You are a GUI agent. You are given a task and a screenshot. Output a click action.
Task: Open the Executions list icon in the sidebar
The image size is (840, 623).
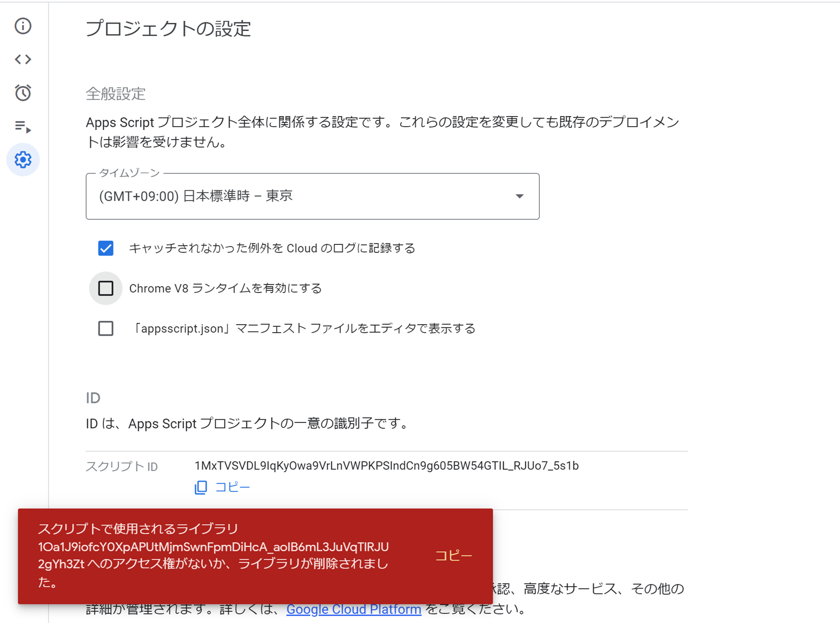tap(23, 127)
